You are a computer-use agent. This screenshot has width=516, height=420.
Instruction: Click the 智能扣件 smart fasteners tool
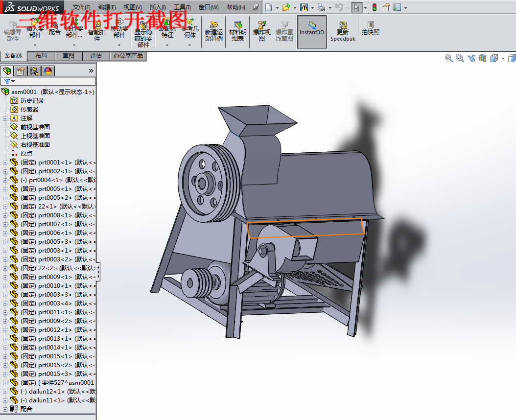[97, 32]
